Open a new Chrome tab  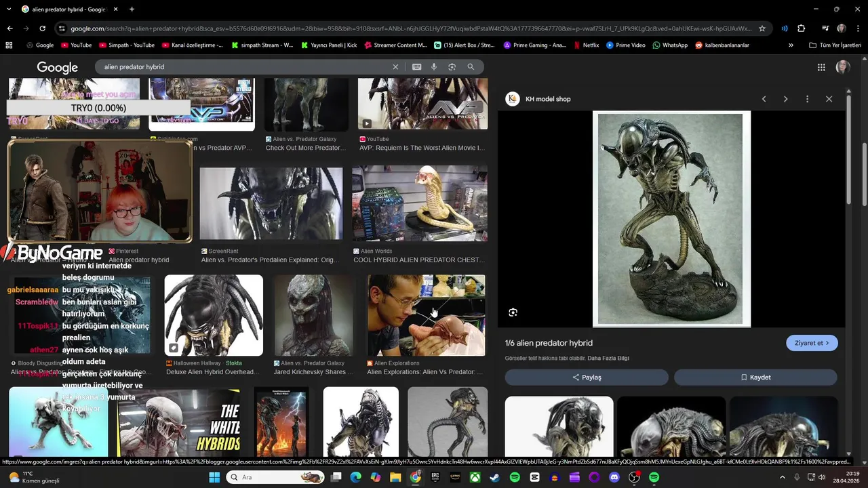132,9
